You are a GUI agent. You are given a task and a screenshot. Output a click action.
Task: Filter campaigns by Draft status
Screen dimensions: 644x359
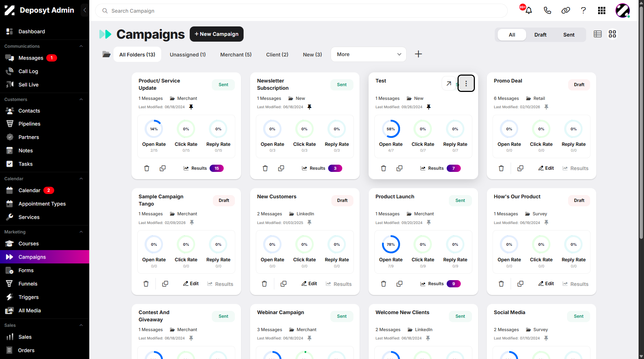pyautogui.click(x=540, y=35)
